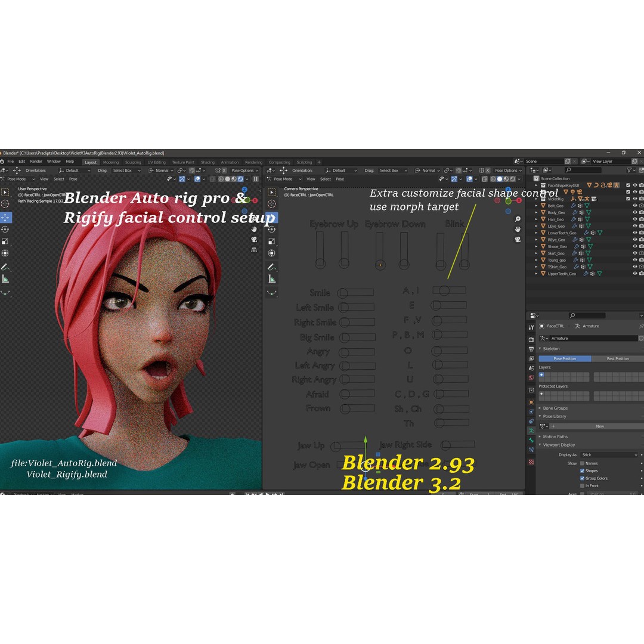Select rendered shading mode in left viewport

240,179
